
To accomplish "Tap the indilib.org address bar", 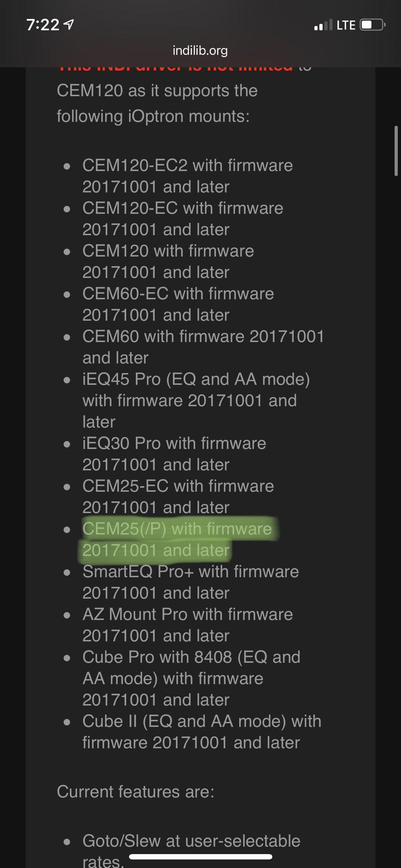I will [200, 51].
